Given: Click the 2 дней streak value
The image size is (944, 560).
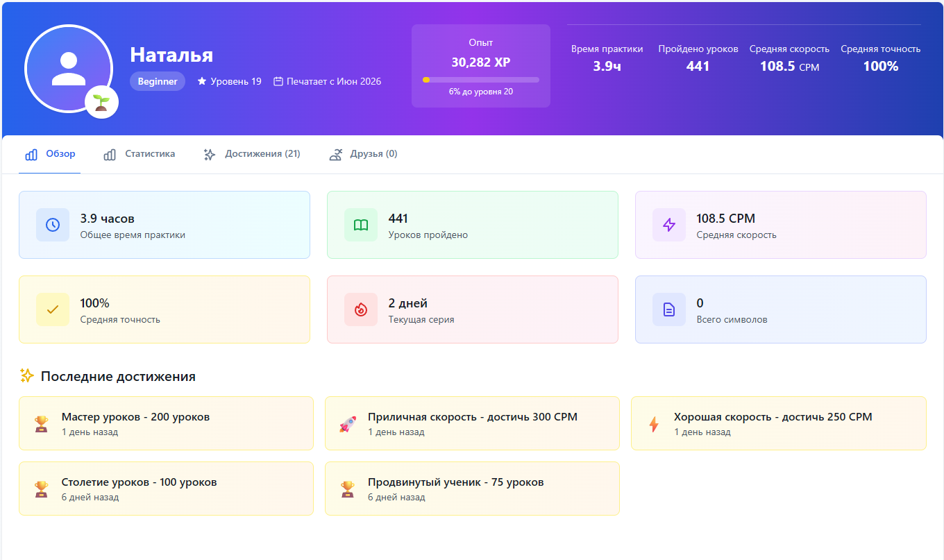Looking at the screenshot, I should click(x=408, y=303).
